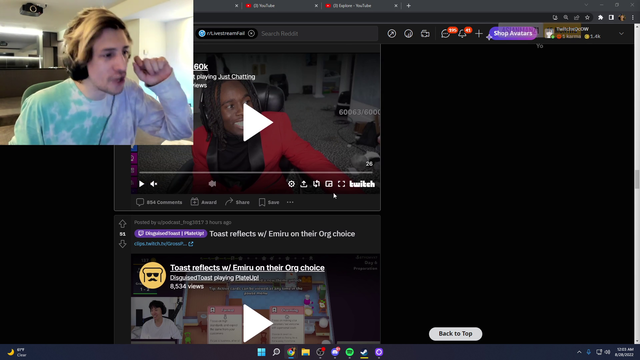Mute the Twitch clip volume
The image size is (640, 360).
[x=154, y=184]
